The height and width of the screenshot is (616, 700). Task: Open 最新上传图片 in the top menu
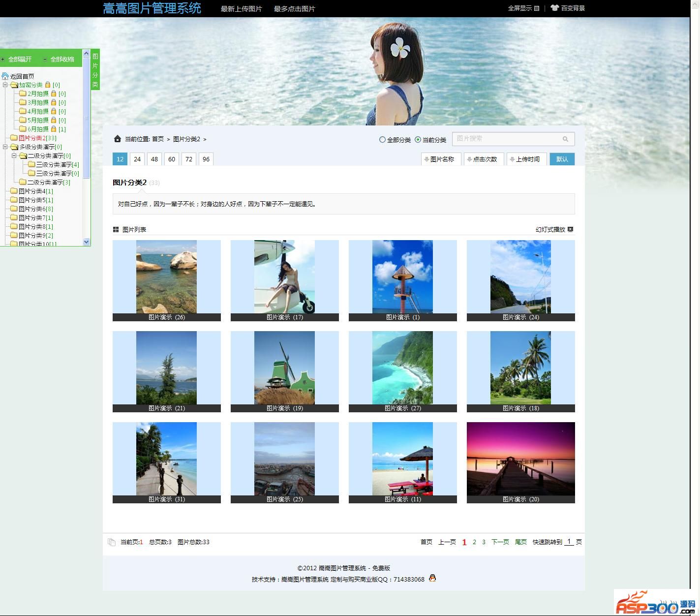coord(241,9)
